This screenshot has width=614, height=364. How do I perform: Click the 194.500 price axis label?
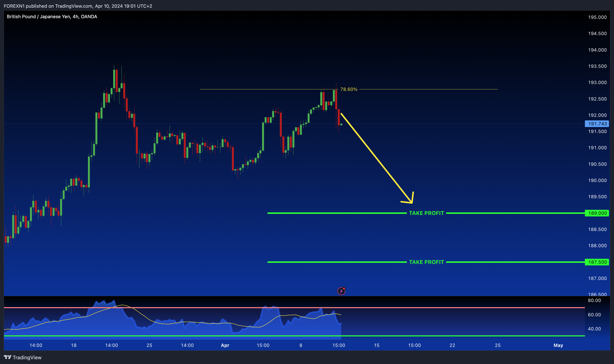point(597,33)
